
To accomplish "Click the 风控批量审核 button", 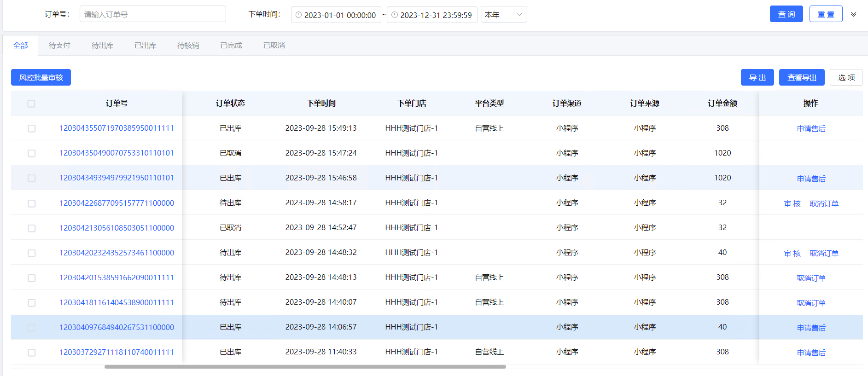I will tap(41, 77).
